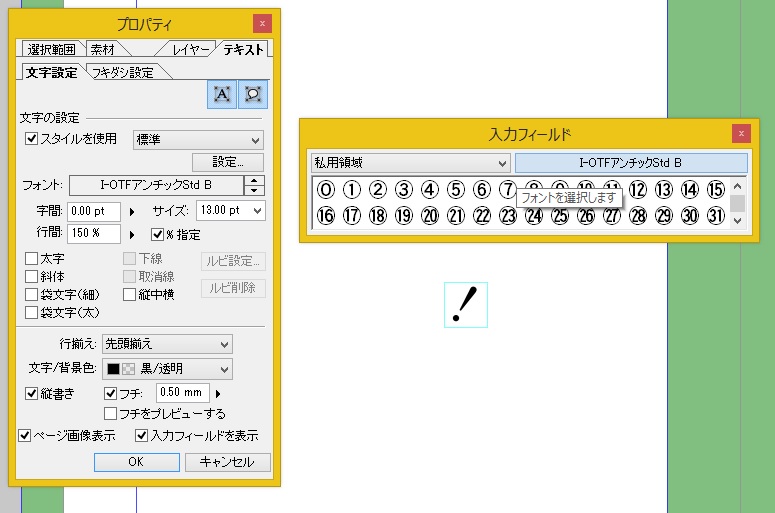Expand the 字間 spacing arrow

132,212
